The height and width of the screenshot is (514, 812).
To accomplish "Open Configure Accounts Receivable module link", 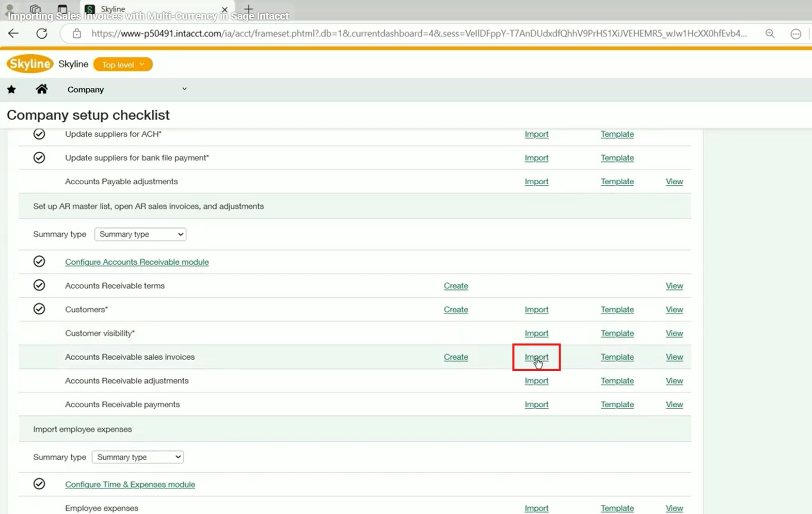I will point(137,262).
